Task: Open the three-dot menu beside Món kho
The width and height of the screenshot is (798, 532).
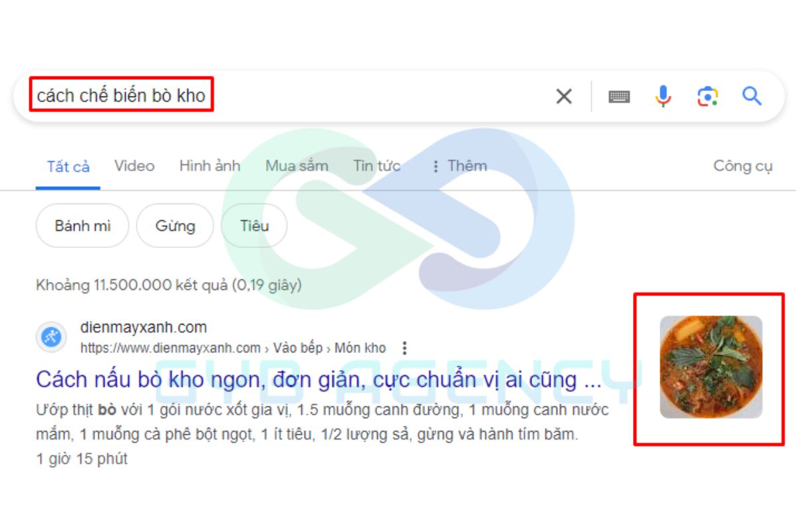Action: pyautogui.click(x=404, y=348)
